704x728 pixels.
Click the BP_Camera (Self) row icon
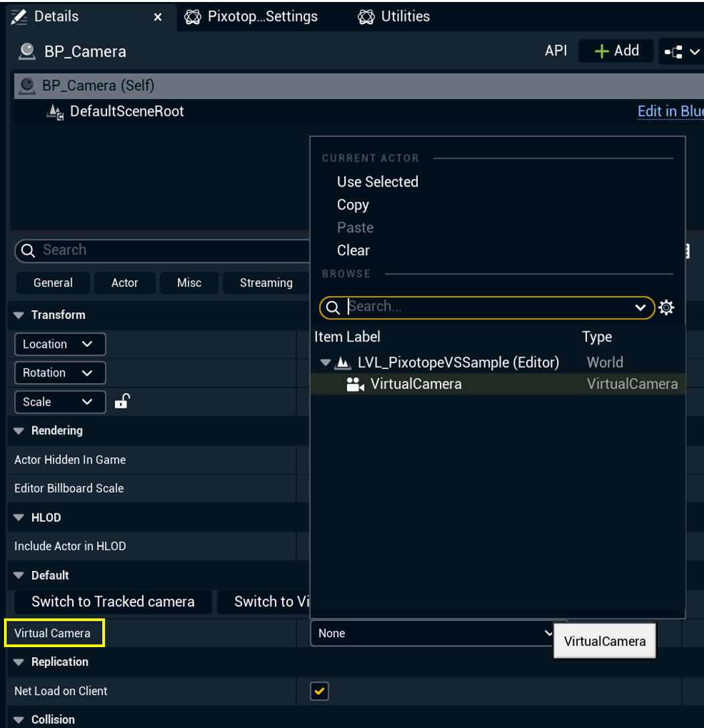point(27,86)
